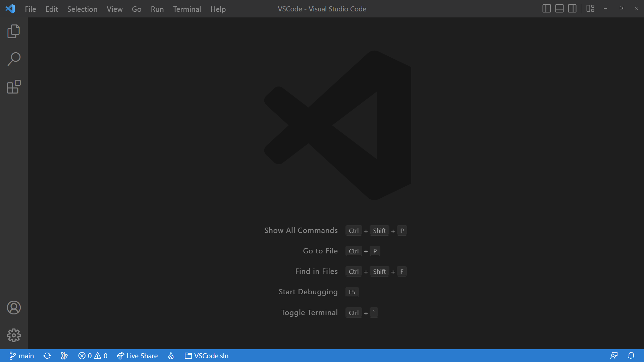Click the Start Debugging label
Viewport: 644px width, 362px height.
pyautogui.click(x=308, y=292)
